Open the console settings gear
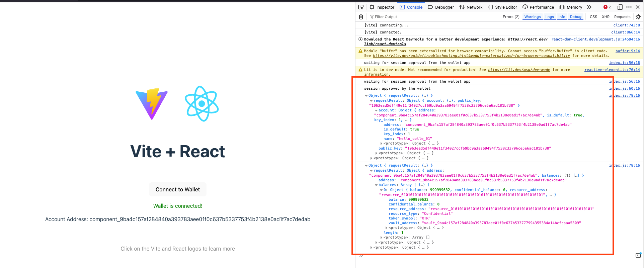Viewport: 644px width, 268px height. (x=638, y=17)
